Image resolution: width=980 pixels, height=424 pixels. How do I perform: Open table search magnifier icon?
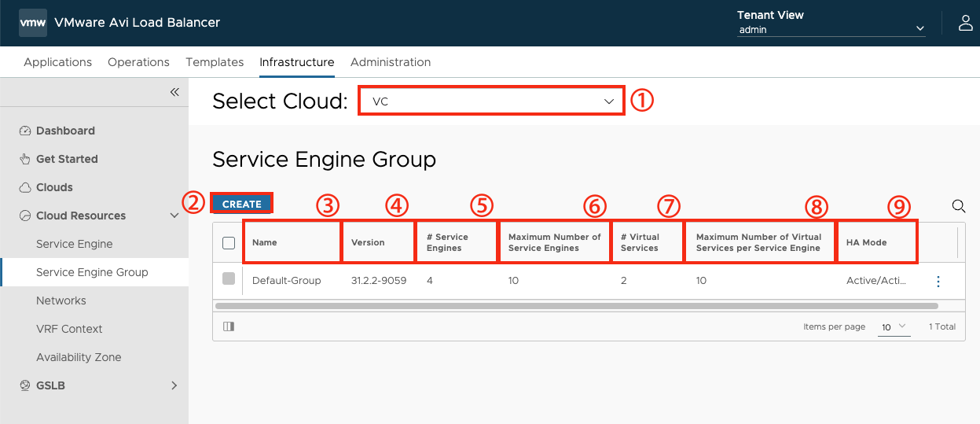click(x=959, y=206)
